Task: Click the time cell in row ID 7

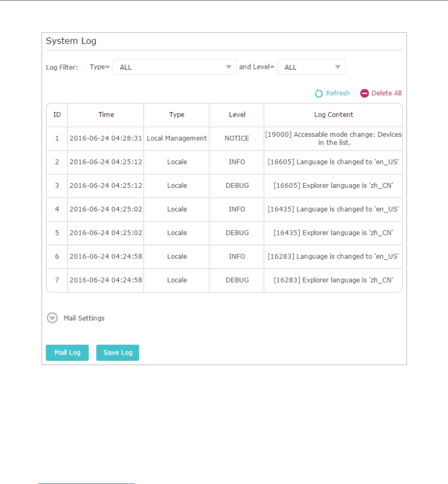Action: [106, 280]
